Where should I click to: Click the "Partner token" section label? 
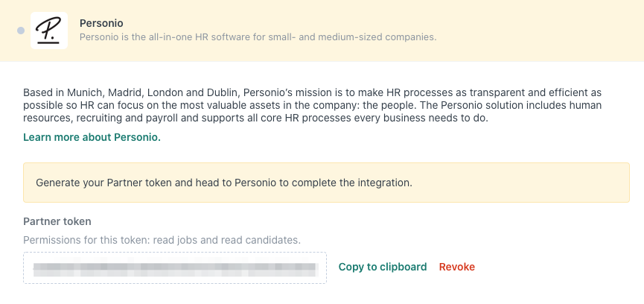[x=57, y=221]
